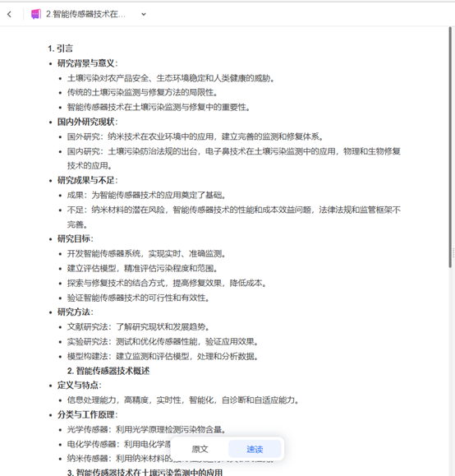This screenshot has height=476, width=455.
Task: Expand the document title dropdown
Action: [x=144, y=14]
